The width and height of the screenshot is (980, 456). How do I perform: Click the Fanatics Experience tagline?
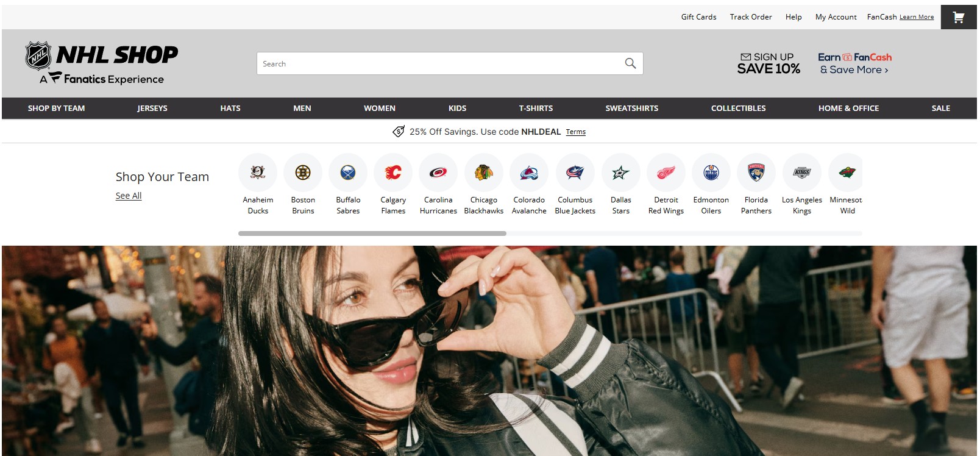[x=102, y=79]
